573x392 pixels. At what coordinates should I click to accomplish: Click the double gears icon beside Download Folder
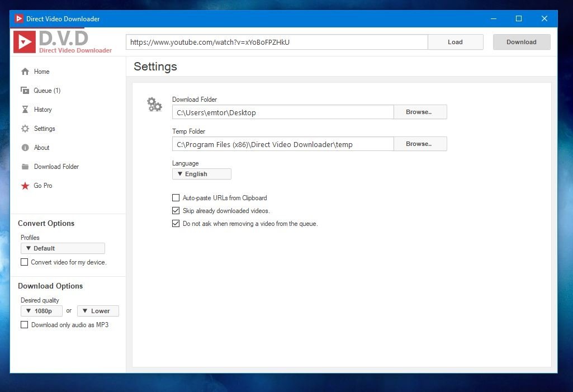pyautogui.click(x=154, y=105)
